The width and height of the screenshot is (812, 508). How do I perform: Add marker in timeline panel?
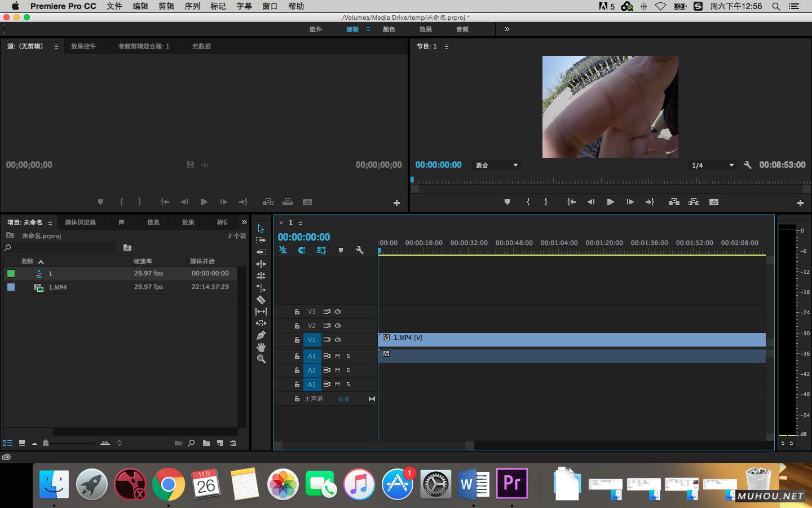[341, 250]
